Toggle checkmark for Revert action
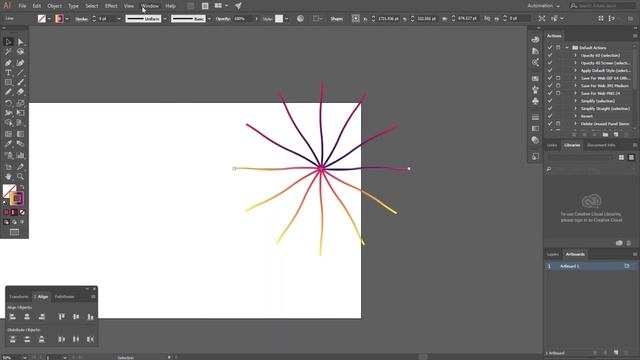This screenshot has width=640, height=360. (550, 116)
